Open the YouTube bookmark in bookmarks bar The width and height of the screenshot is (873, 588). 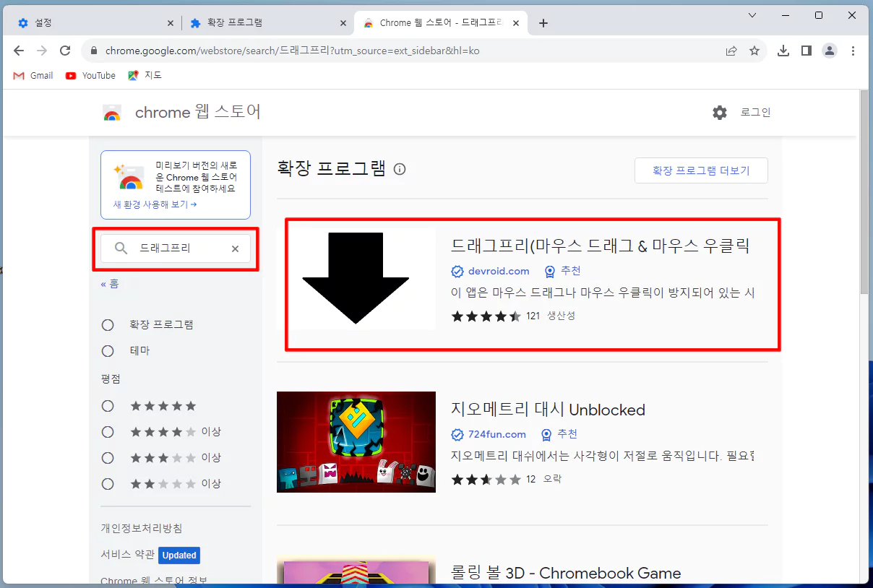pos(91,75)
